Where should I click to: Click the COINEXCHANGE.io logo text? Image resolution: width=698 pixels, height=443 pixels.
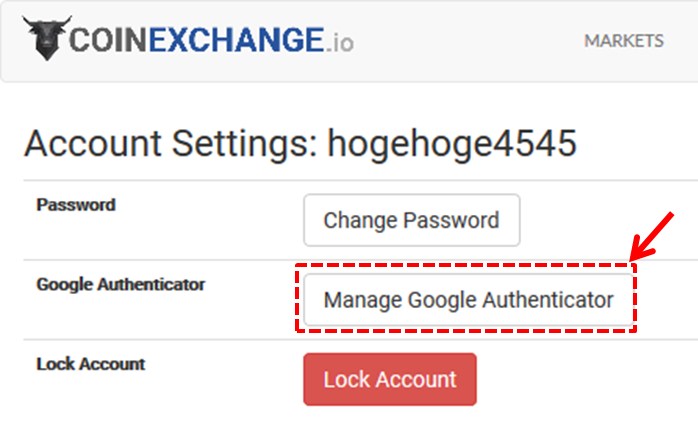pos(210,42)
